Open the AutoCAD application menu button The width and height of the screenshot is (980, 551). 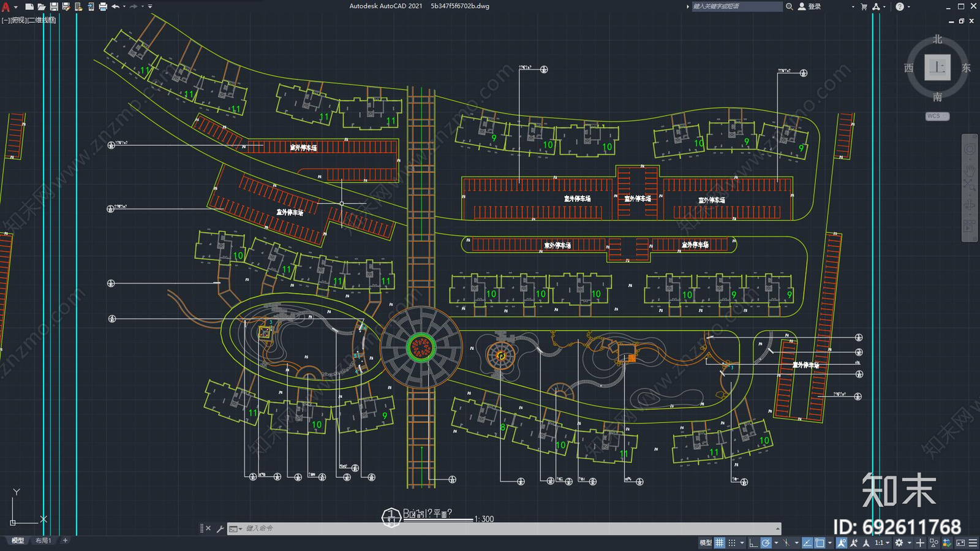click(6, 7)
